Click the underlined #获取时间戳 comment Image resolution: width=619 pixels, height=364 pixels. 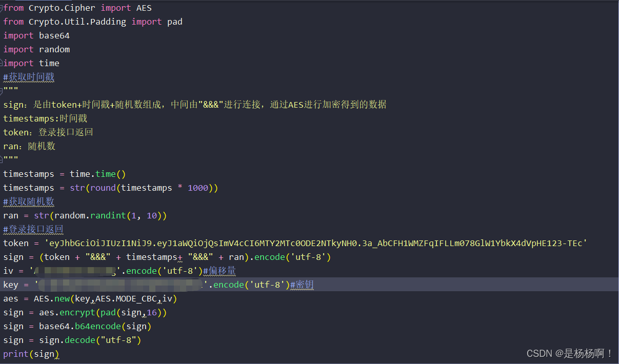click(x=28, y=76)
